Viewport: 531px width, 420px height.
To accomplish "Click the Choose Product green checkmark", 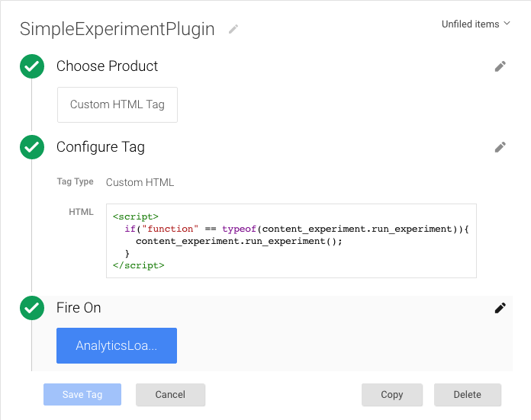I will tap(32, 66).
